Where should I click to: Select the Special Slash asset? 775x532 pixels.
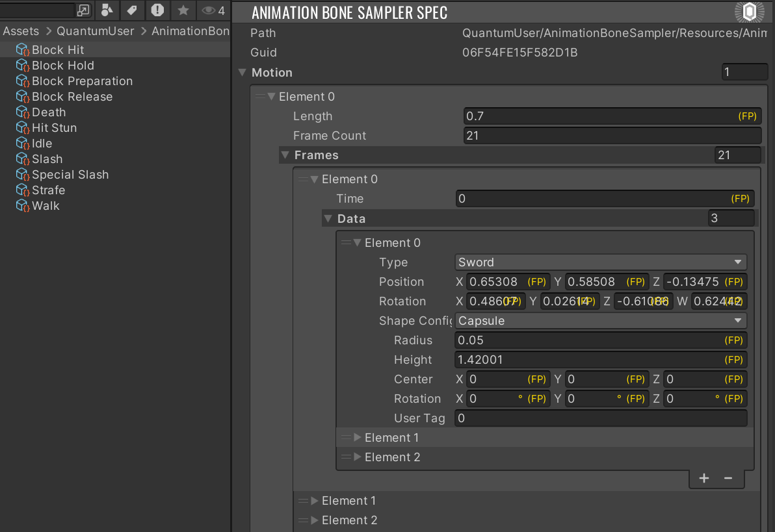click(70, 175)
